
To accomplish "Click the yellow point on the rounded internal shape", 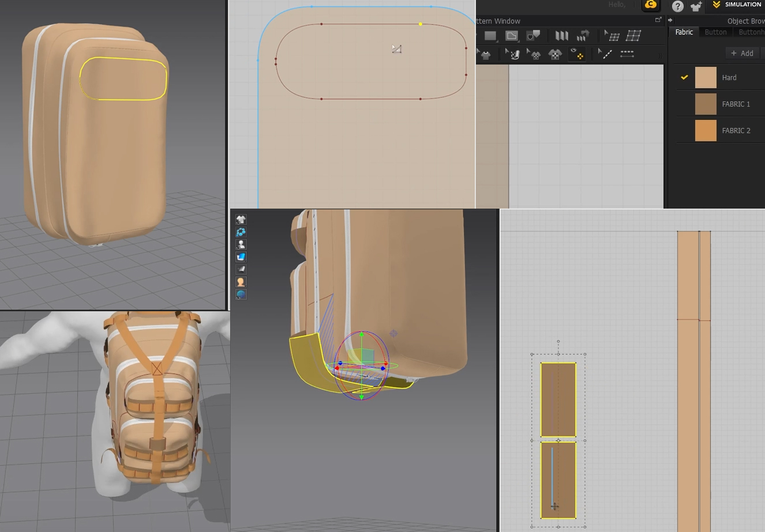I will coord(421,24).
